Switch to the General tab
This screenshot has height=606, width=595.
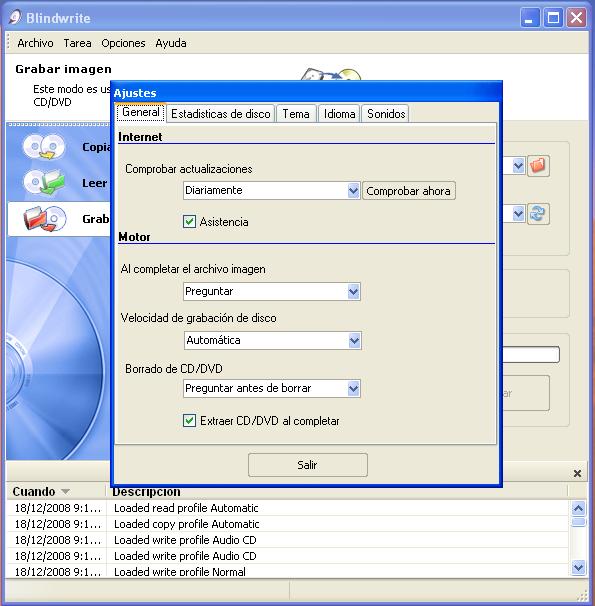click(141, 112)
